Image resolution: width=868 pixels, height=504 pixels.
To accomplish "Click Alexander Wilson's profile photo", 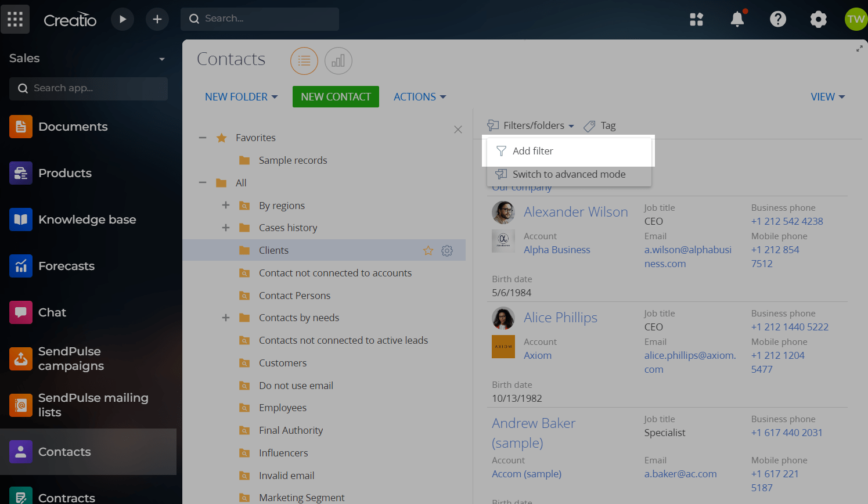I will click(503, 213).
